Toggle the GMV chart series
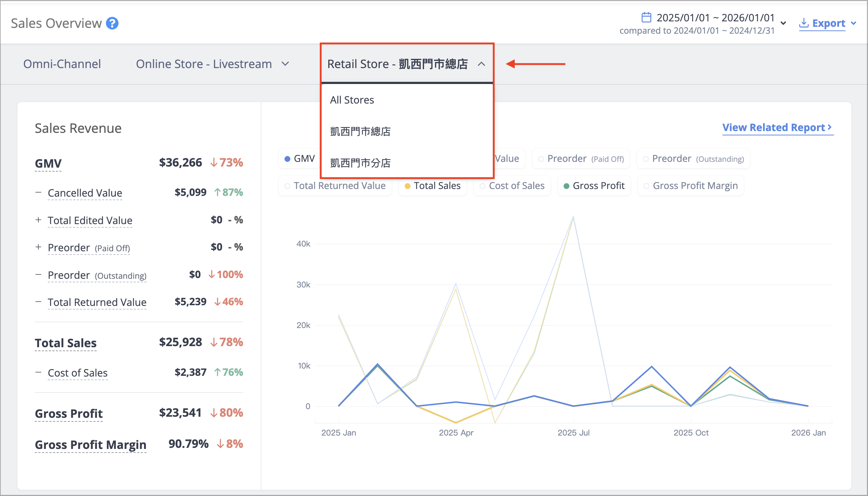 300,159
